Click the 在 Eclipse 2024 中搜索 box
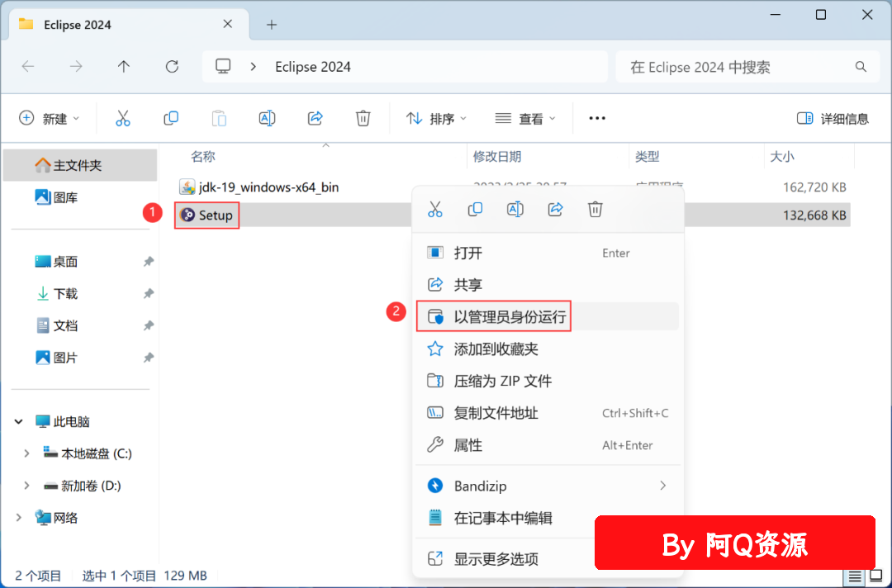This screenshot has width=892, height=588. coord(747,67)
